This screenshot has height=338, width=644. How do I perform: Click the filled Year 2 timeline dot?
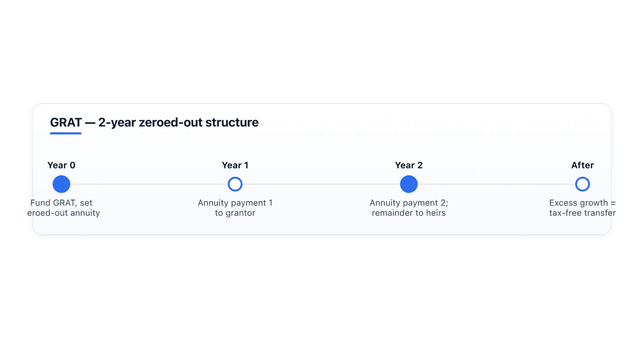(x=409, y=184)
